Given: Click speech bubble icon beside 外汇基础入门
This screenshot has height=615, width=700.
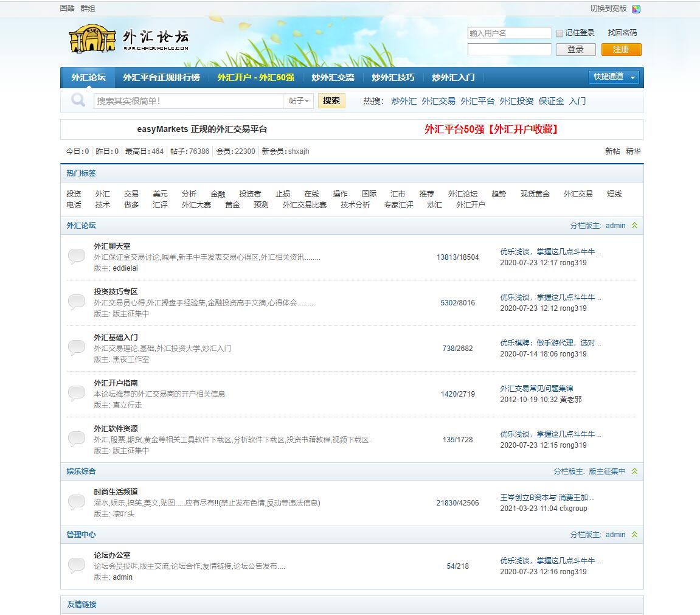Looking at the screenshot, I should (77, 348).
